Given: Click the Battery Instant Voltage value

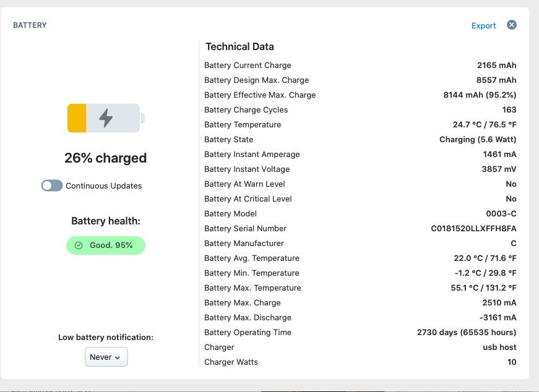Looking at the screenshot, I should [x=499, y=169].
